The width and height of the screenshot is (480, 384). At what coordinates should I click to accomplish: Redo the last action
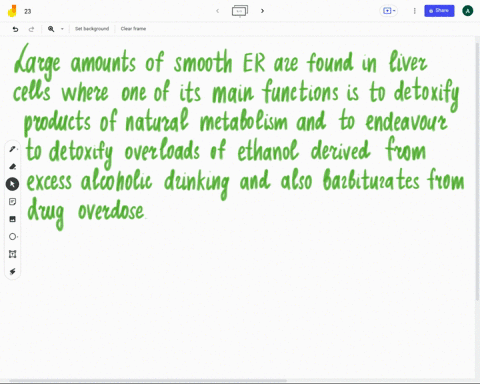click(x=31, y=29)
